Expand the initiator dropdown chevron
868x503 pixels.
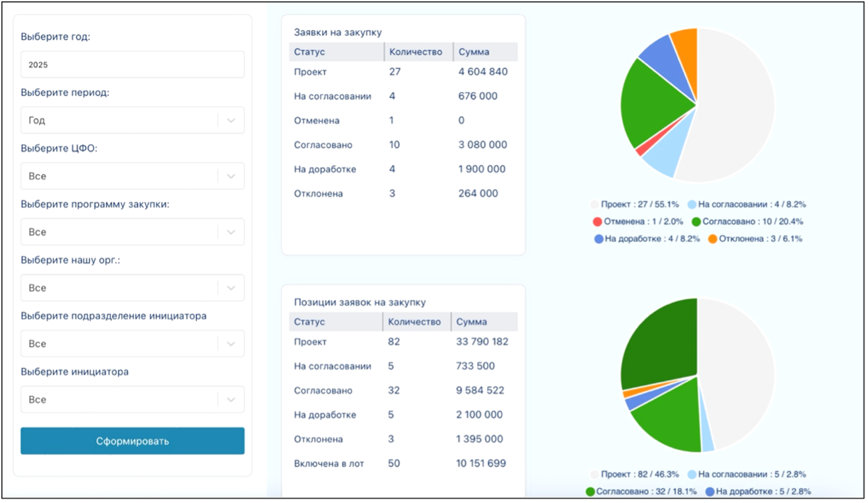[231, 400]
